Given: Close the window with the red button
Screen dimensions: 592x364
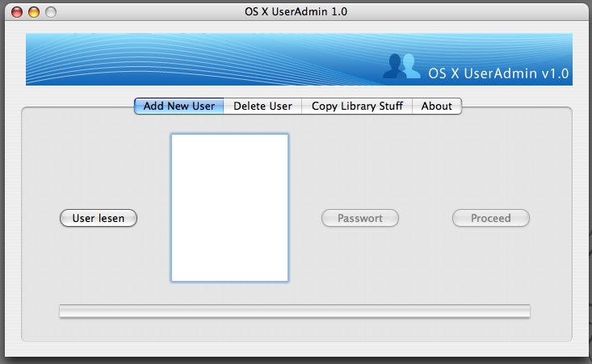Looking at the screenshot, I should tap(17, 12).
